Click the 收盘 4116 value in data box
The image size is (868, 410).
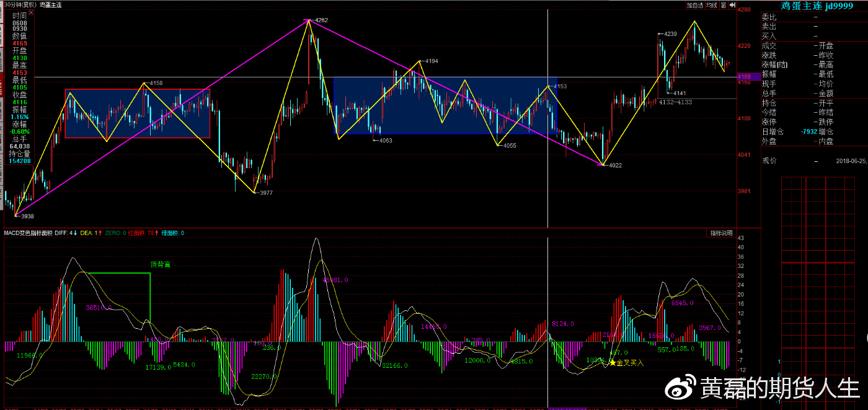click(20, 102)
